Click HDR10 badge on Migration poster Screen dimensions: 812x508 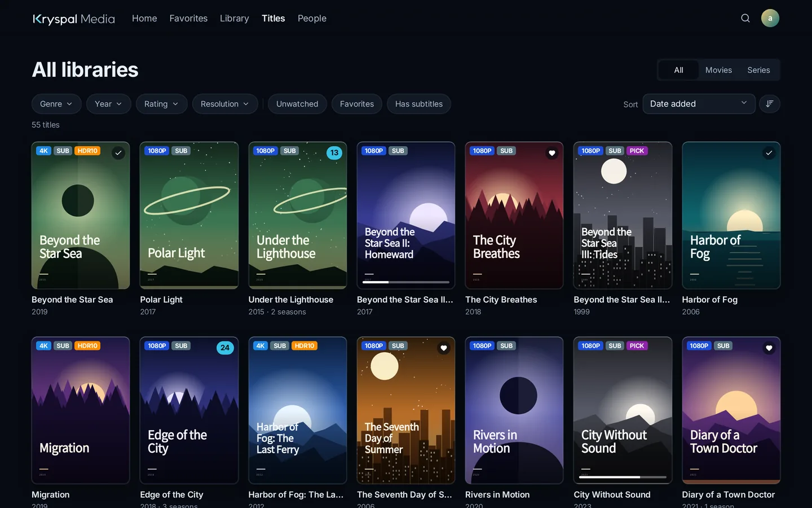pos(87,345)
